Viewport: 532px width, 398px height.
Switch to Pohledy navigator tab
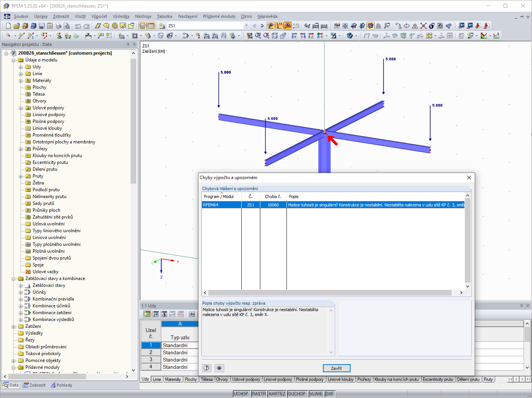(x=61, y=385)
